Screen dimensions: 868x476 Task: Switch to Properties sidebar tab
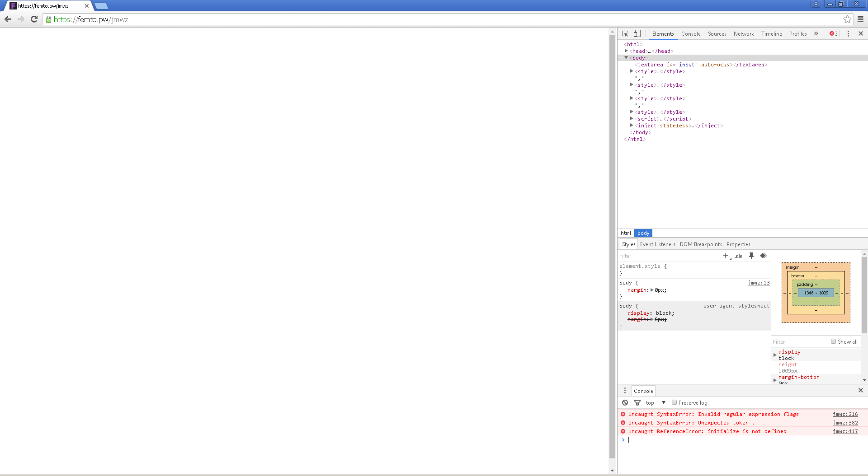(x=738, y=244)
